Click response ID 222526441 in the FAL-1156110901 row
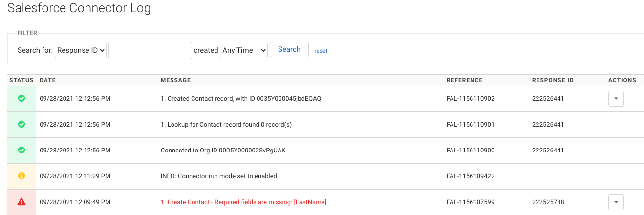The width and height of the screenshot is (644, 215). [x=548, y=125]
